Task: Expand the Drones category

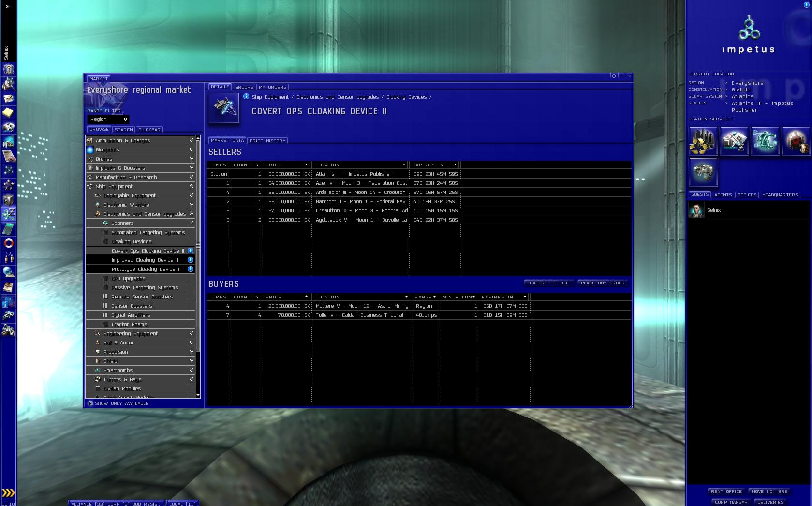Action: point(191,159)
